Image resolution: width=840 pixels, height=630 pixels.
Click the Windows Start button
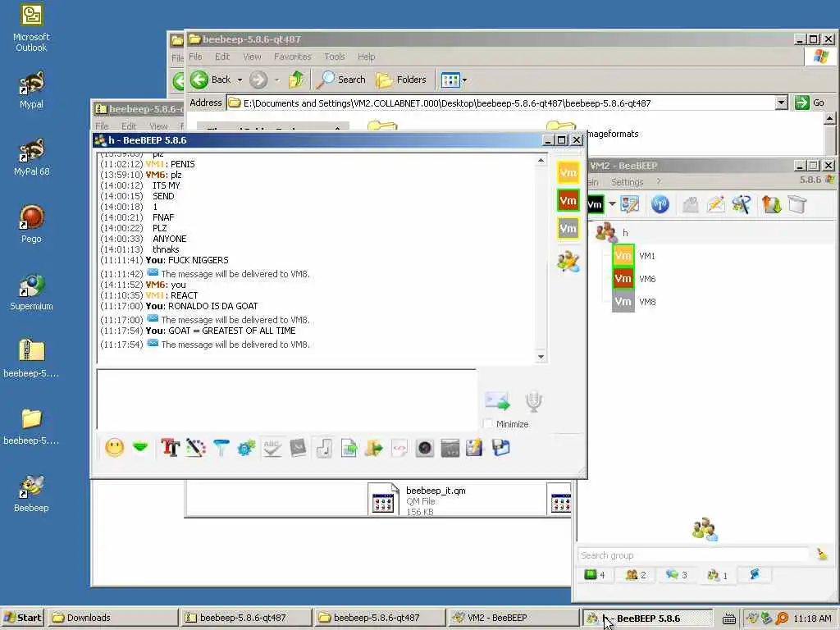point(22,618)
